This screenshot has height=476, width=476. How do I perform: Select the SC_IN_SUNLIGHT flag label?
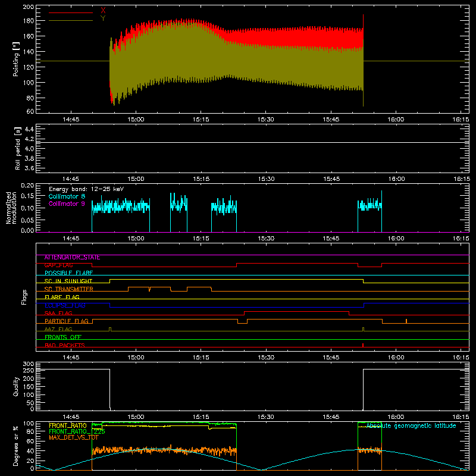(x=68, y=281)
